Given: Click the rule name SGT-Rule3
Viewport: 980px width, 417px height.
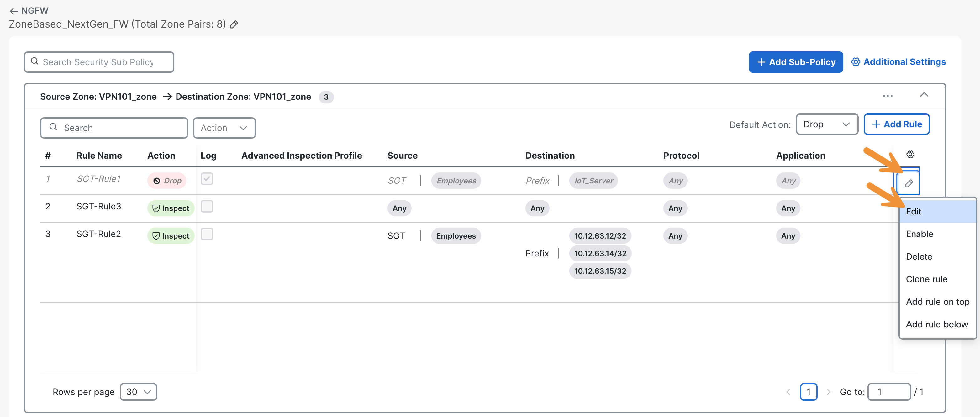Looking at the screenshot, I should [x=99, y=207].
